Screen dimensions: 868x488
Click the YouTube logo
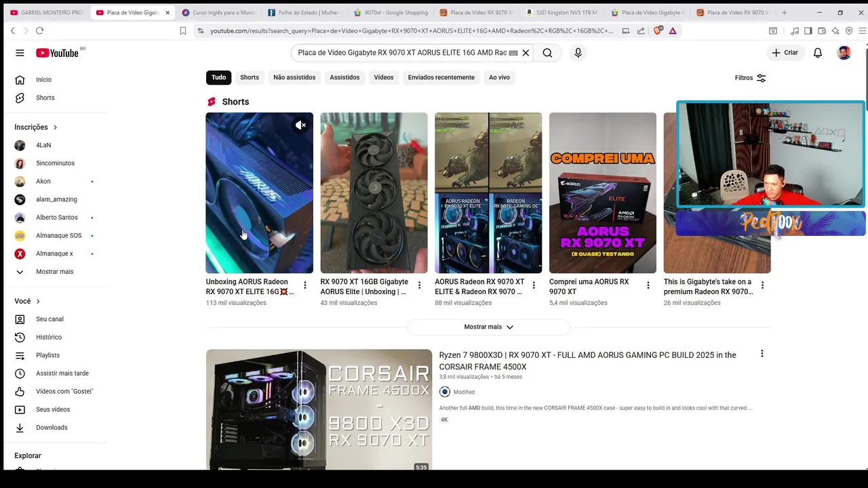[57, 53]
